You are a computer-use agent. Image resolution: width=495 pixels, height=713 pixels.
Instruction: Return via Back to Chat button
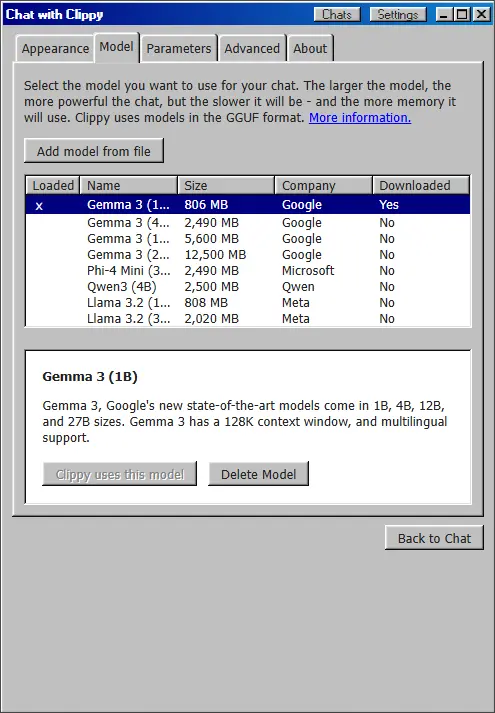434,538
